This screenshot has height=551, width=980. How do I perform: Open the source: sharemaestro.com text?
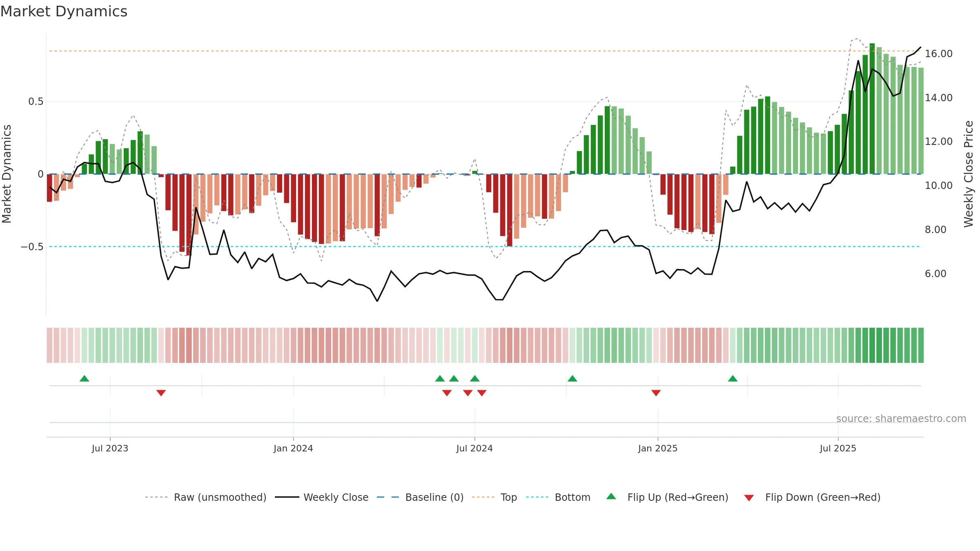click(901, 418)
